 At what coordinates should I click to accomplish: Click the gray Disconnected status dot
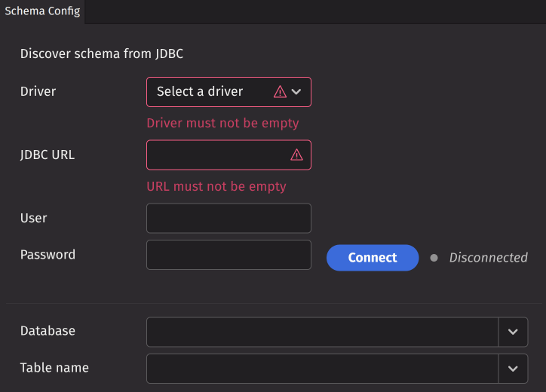[434, 258]
